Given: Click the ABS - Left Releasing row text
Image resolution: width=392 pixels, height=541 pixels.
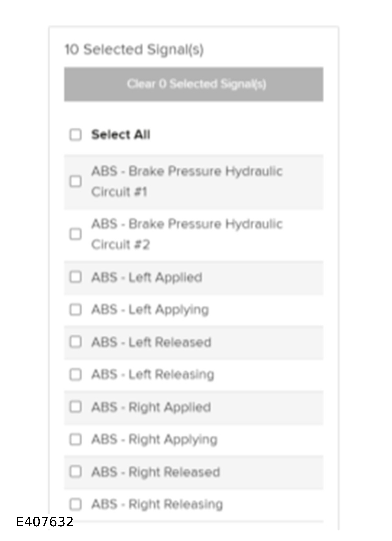Looking at the screenshot, I should click(x=153, y=375).
